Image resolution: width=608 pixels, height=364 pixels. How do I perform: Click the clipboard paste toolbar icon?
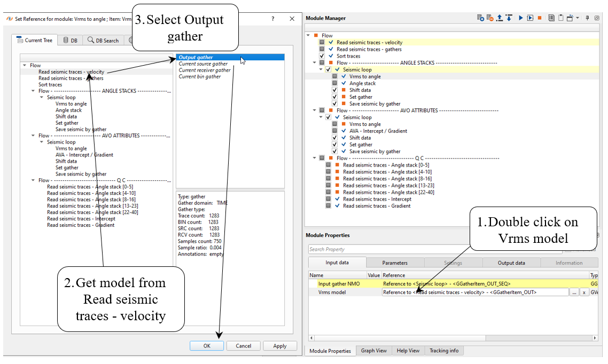click(560, 18)
